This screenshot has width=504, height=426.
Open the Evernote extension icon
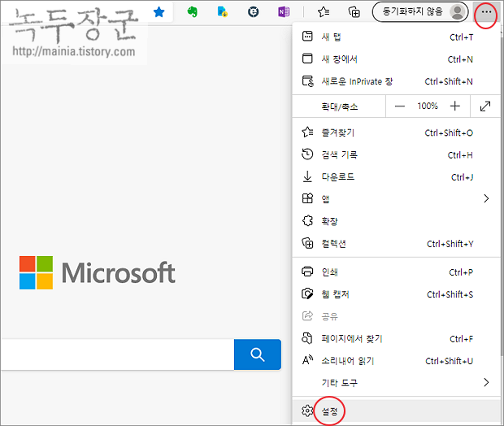(192, 12)
